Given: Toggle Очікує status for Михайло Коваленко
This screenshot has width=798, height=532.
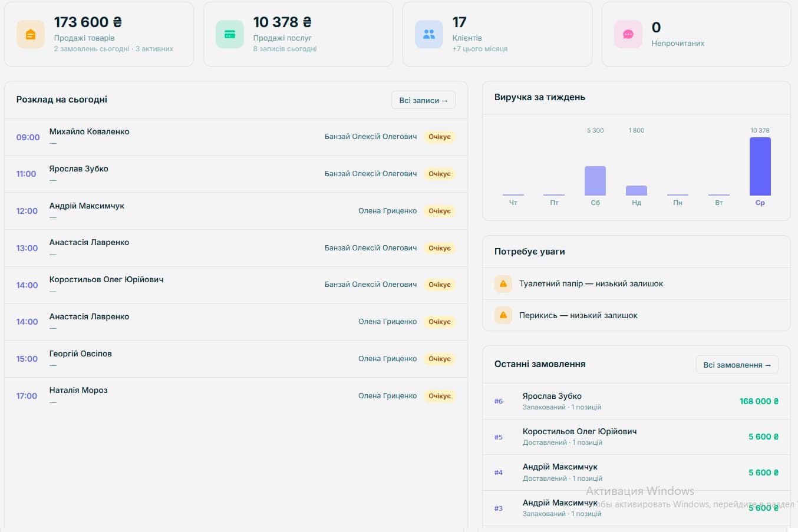Looking at the screenshot, I should click(x=440, y=136).
